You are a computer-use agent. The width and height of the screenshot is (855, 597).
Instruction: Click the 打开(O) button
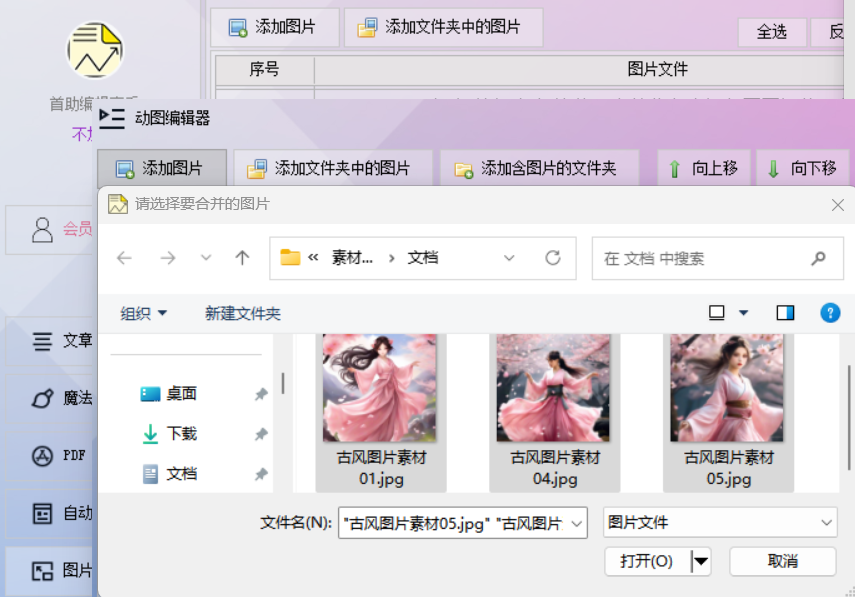click(647, 561)
